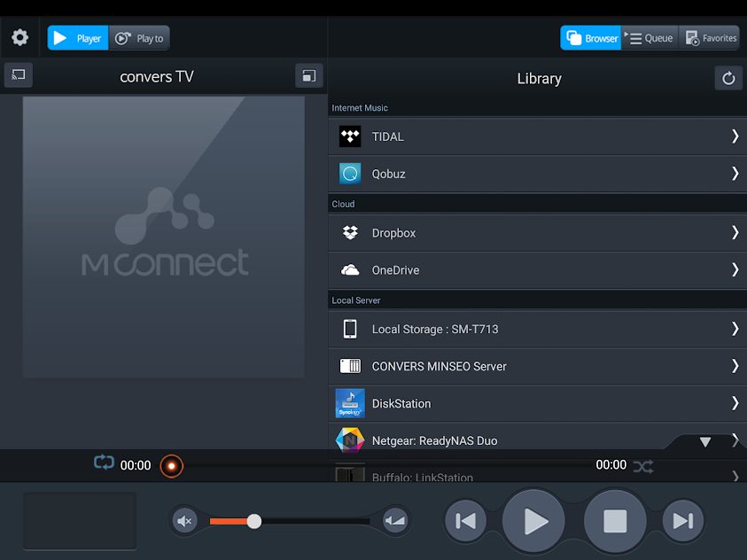747x560 pixels.
Task: Expand the DiskStation row chevron
Action: 735,403
